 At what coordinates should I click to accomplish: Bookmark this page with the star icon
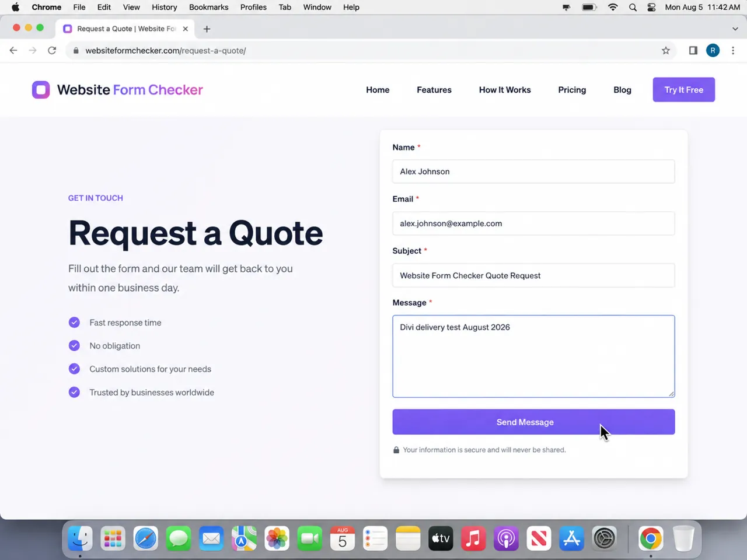666,51
